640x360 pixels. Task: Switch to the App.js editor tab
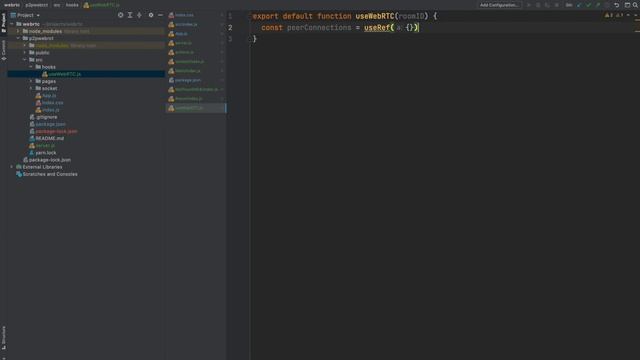(196, 34)
